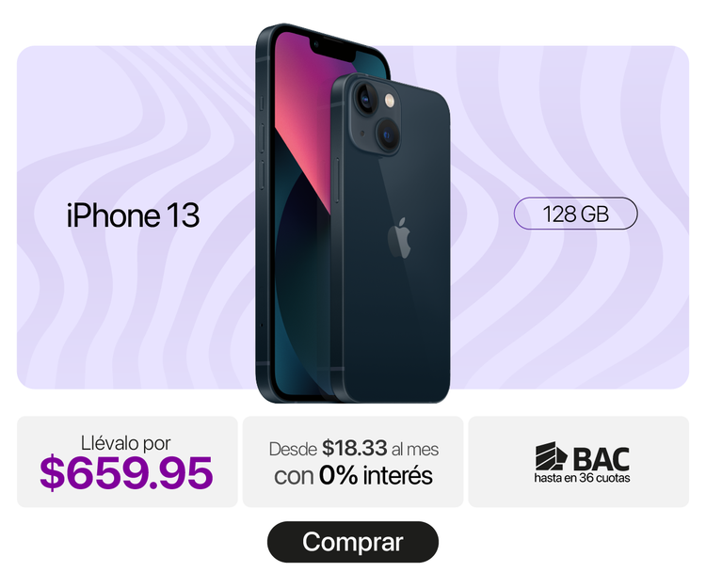Click the iPhone 13 product title

point(133,215)
